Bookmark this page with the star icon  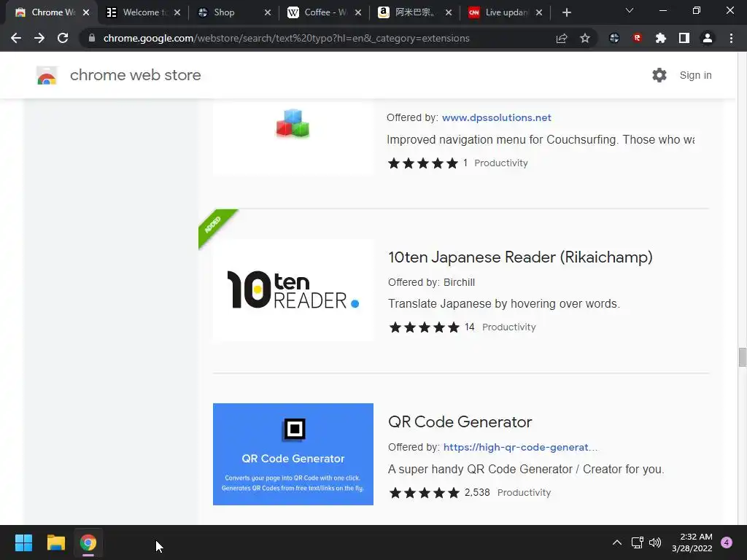(585, 38)
